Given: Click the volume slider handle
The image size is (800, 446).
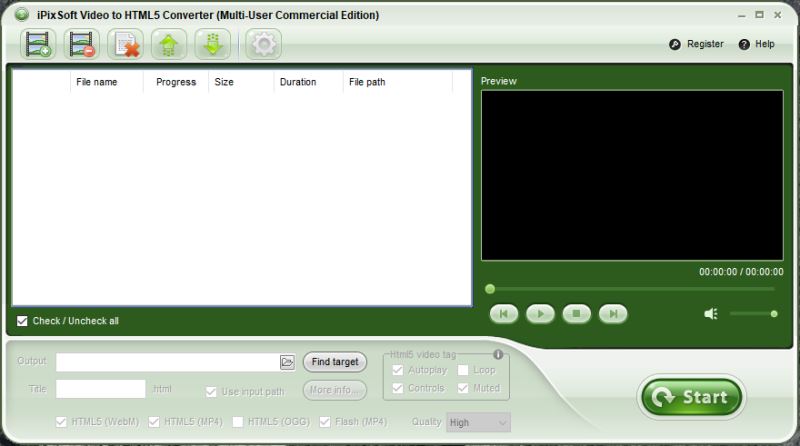Looking at the screenshot, I should (x=774, y=314).
